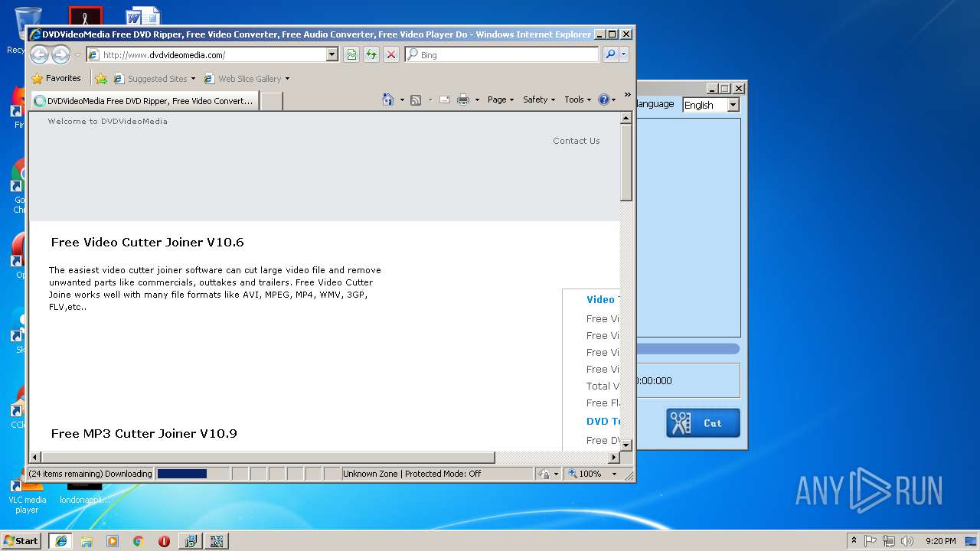Open network status tray icon
980x551 pixels.
889,540
